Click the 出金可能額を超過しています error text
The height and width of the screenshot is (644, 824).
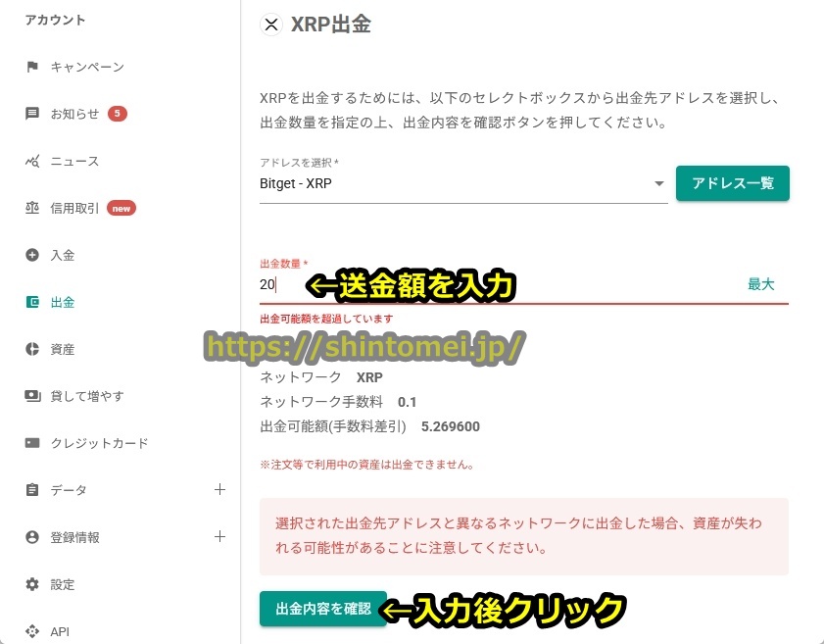point(326,319)
